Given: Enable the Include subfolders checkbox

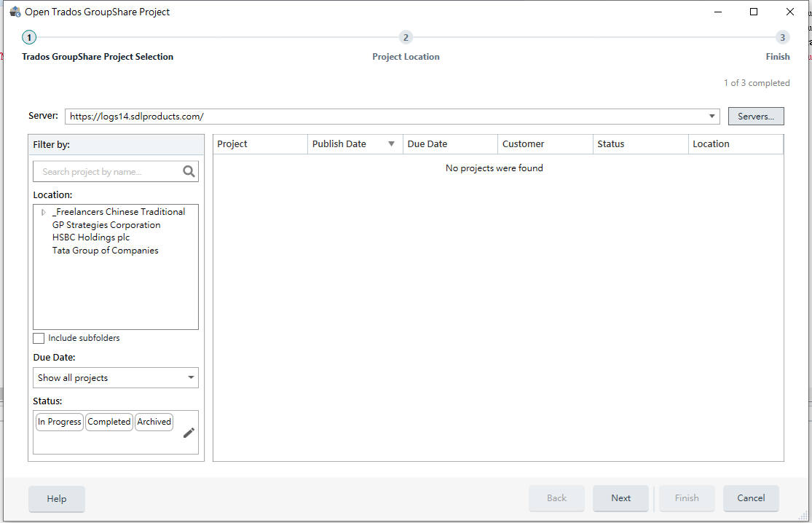Looking at the screenshot, I should click(x=39, y=339).
